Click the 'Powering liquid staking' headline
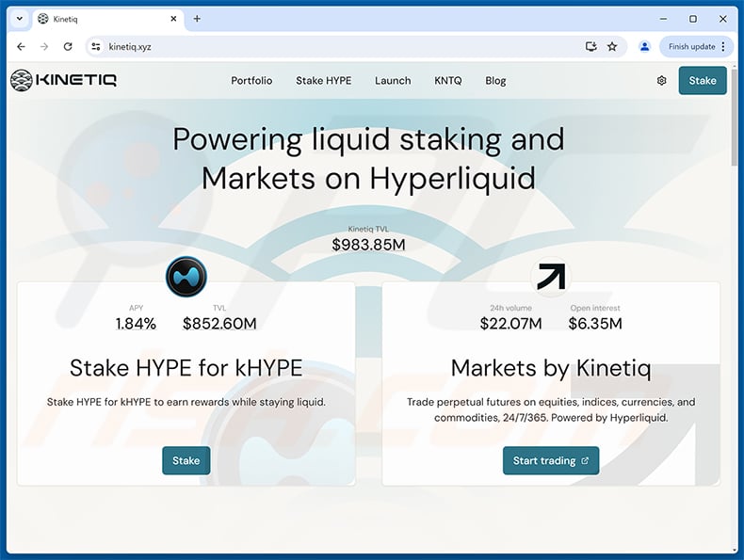The width and height of the screenshot is (744, 560). coord(368,158)
